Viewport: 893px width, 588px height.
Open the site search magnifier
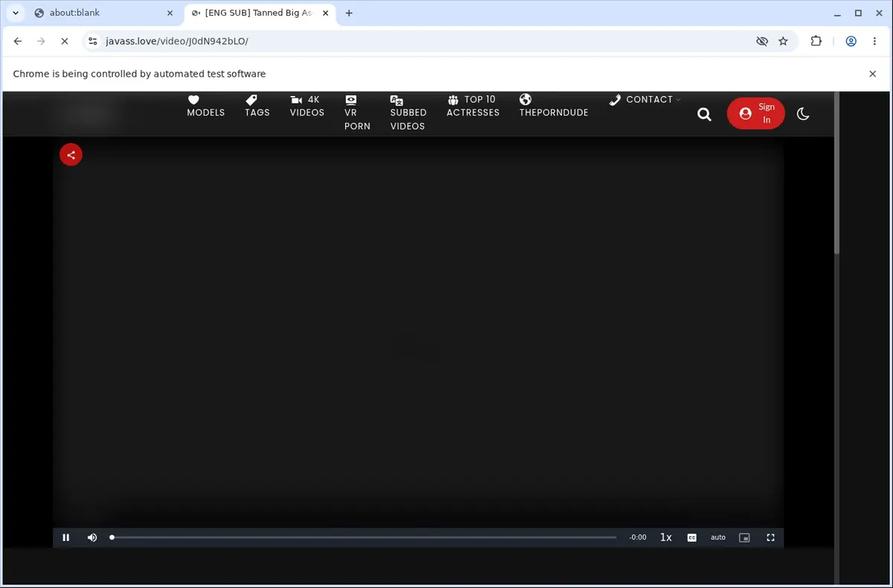(x=704, y=114)
